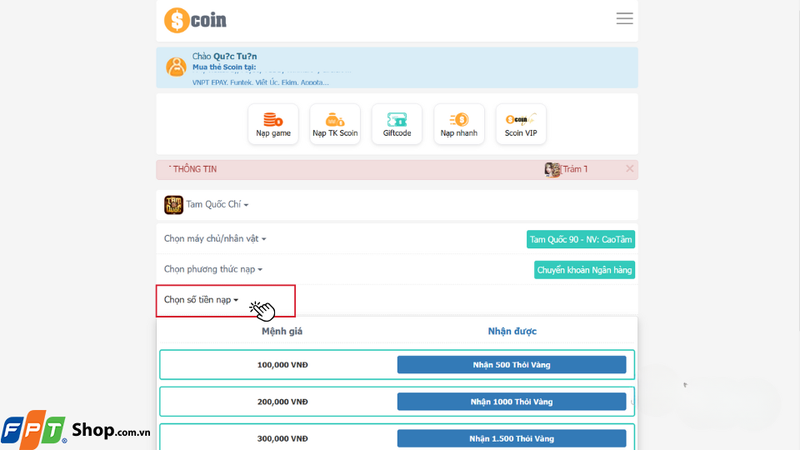
Task: Dismiss the THÔNG TIN notice bar
Action: [630, 168]
